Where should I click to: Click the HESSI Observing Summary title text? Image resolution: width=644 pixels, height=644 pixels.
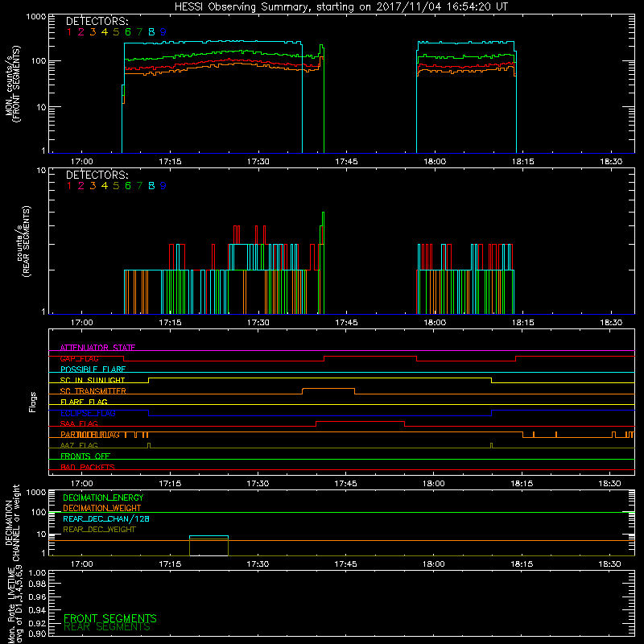(x=341, y=7)
